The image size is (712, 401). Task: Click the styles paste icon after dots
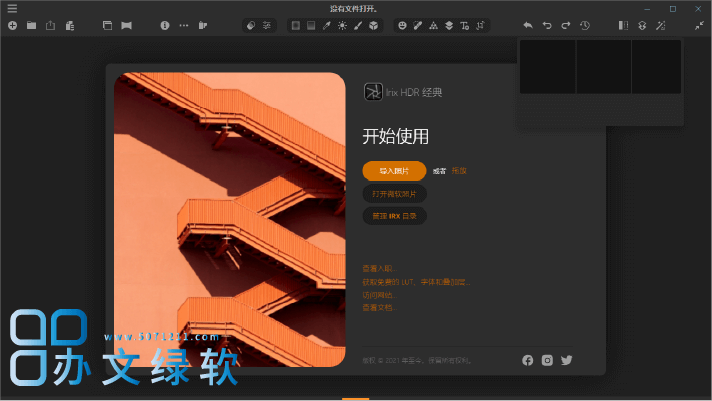[203, 25]
